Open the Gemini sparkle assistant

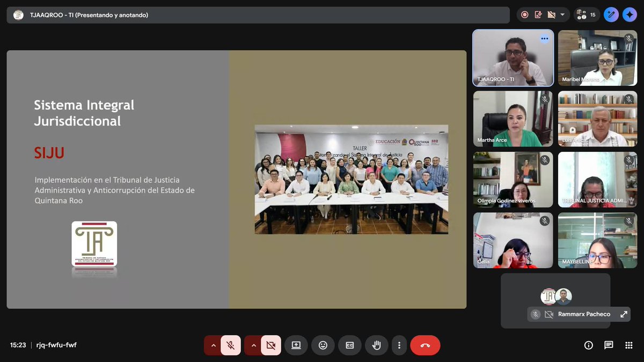(630, 15)
